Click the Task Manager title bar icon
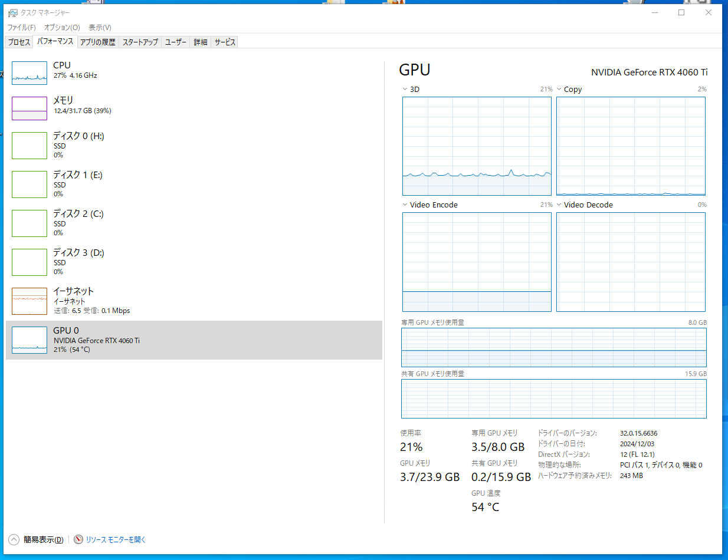728x560 pixels. point(12,12)
